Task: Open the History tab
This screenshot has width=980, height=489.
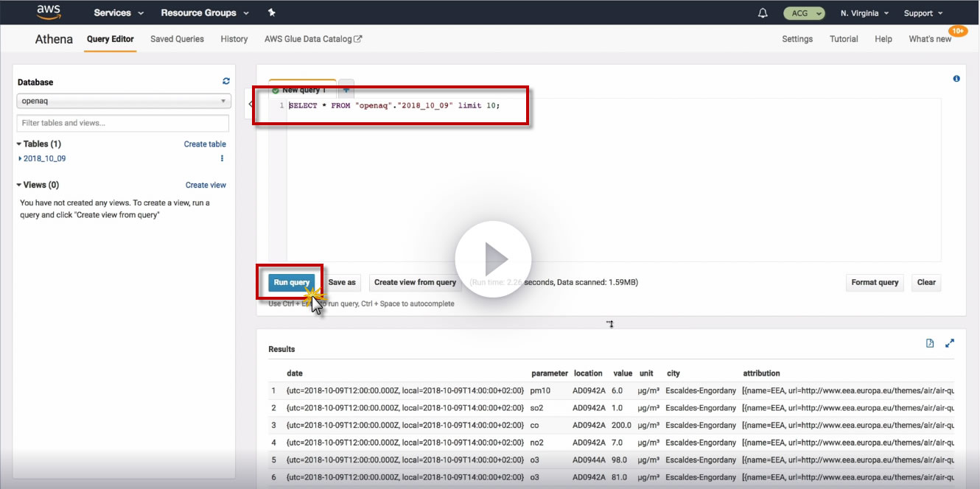Action: [234, 39]
